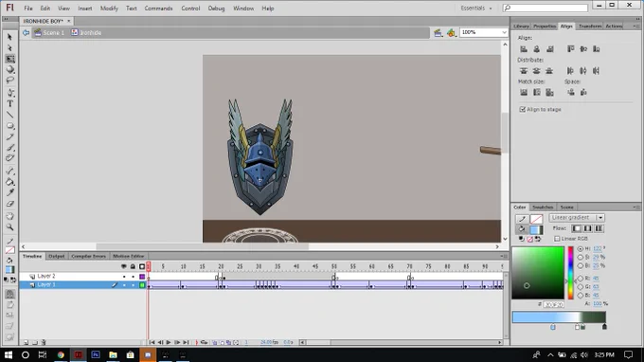Open the Control menu

[x=190, y=9]
